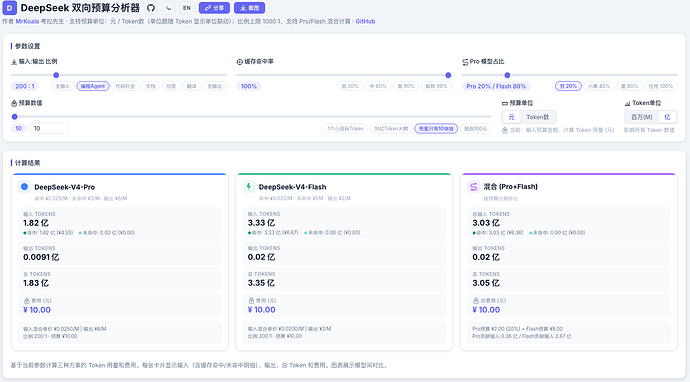690x382 pixels.
Task: Click the 分享 share button
Action: click(x=214, y=8)
